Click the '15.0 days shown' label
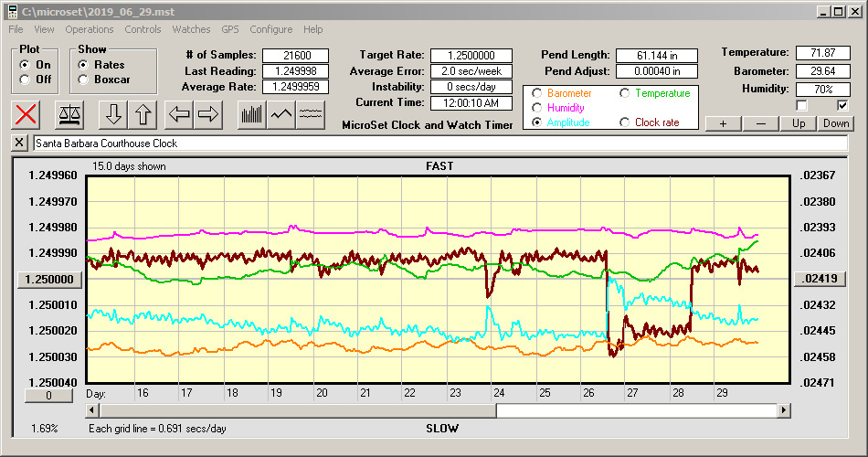Image resolution: width=868 pixels, height=457 pixels. [129, 166]
